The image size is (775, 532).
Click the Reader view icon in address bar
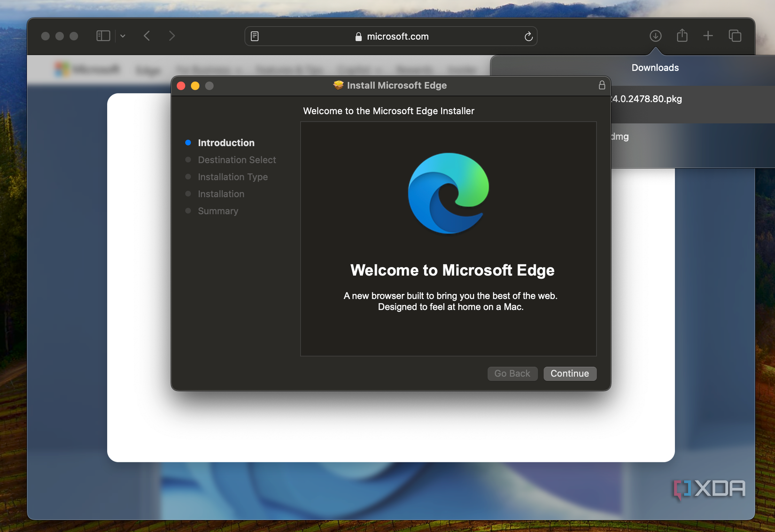point(255,36)
